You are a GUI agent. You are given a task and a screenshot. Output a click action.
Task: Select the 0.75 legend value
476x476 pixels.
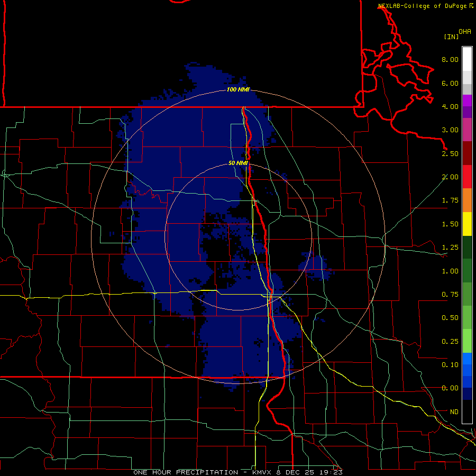(450, 295)
